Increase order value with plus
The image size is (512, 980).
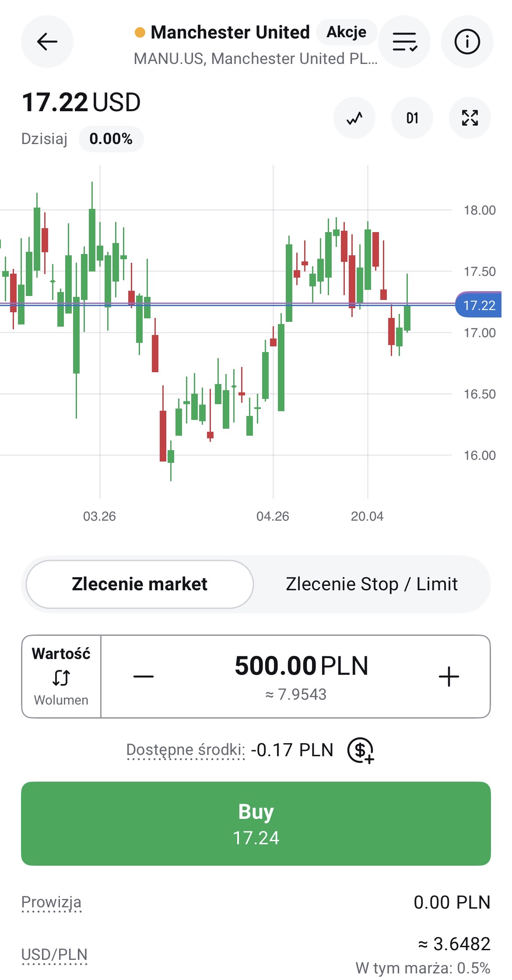[449, 677]
